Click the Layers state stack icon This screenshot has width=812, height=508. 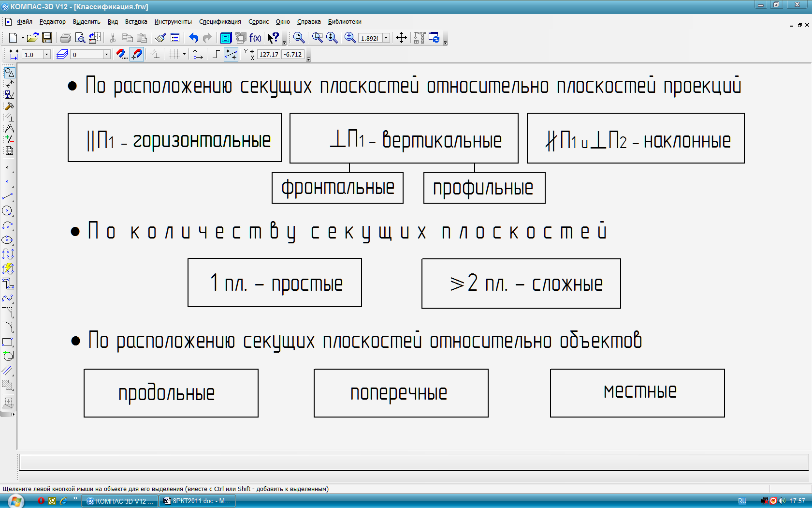pos(62,54)
